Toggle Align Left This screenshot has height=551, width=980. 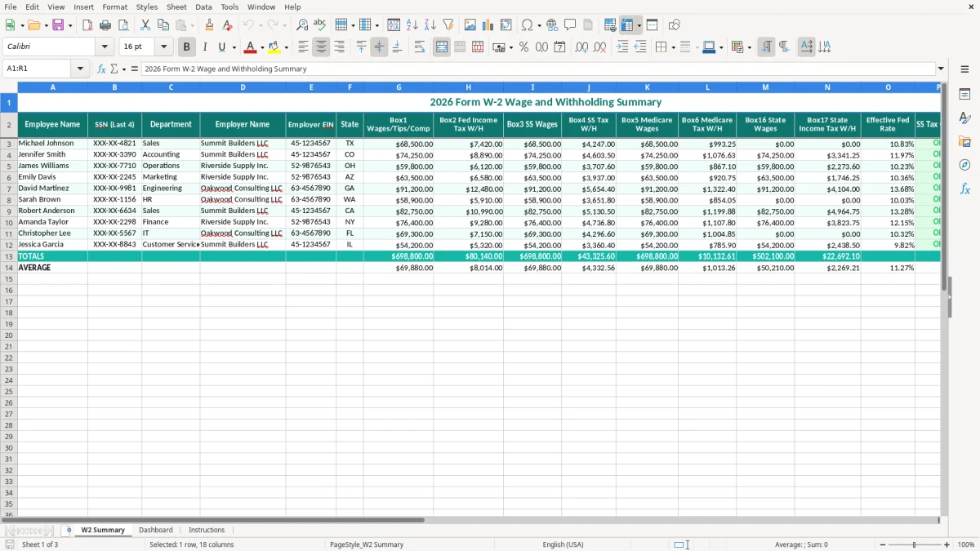[303, 47]
